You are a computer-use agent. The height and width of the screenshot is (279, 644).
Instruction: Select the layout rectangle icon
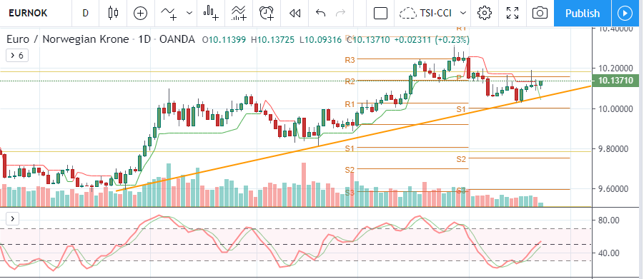point(381,13)
